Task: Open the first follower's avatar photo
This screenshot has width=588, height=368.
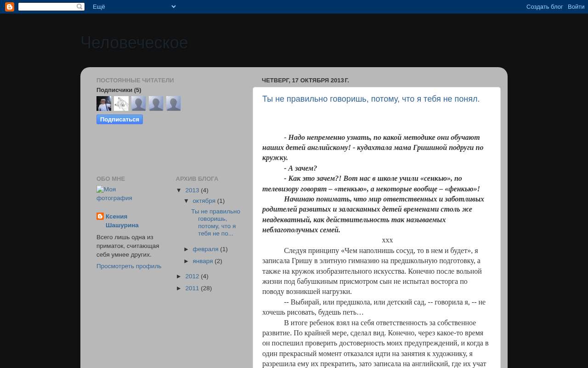Action: click(x=104, y=103)
